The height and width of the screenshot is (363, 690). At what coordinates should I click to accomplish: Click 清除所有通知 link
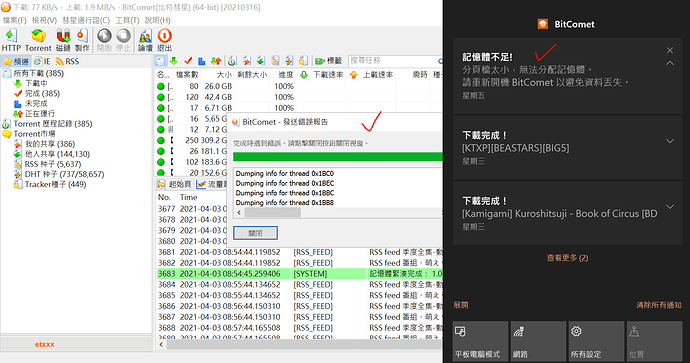click(x=659, y=305)
